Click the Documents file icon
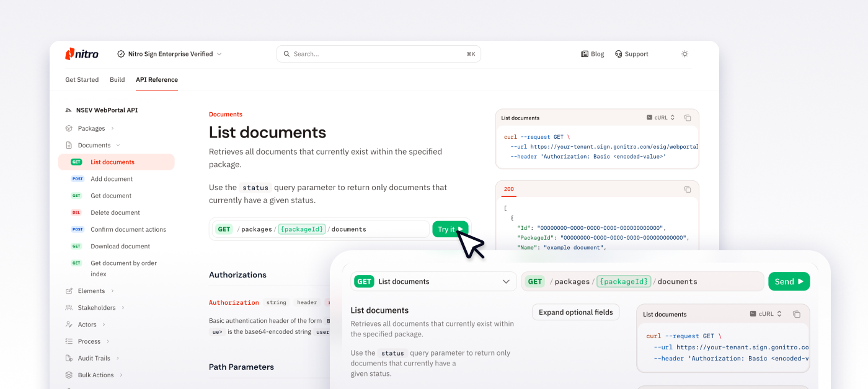 click(69, 145)
